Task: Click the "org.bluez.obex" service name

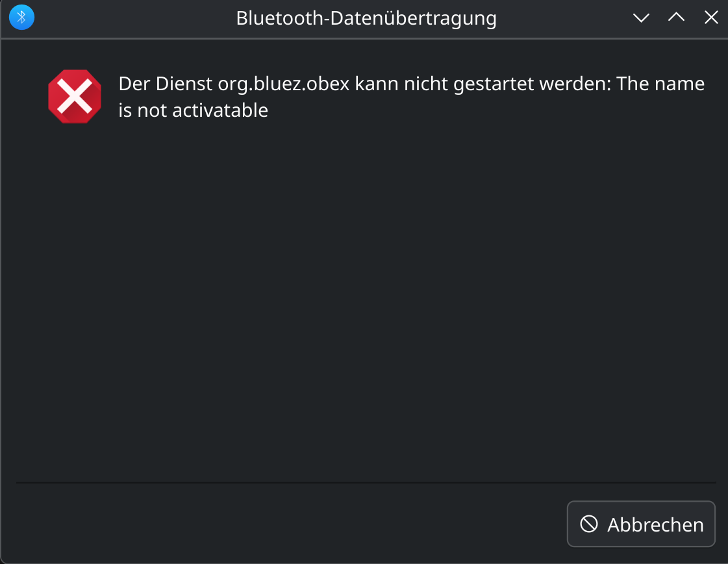Action: tap(283, 84)
